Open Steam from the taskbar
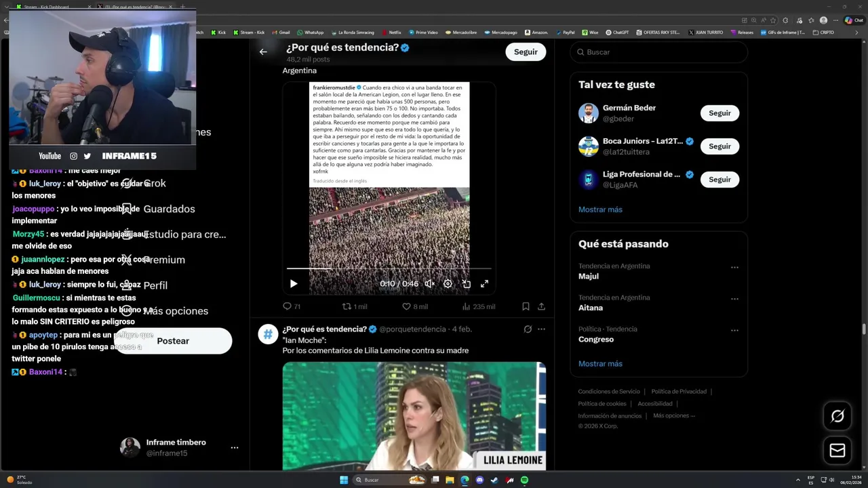The image size is (868, 488). pos(494,480)
